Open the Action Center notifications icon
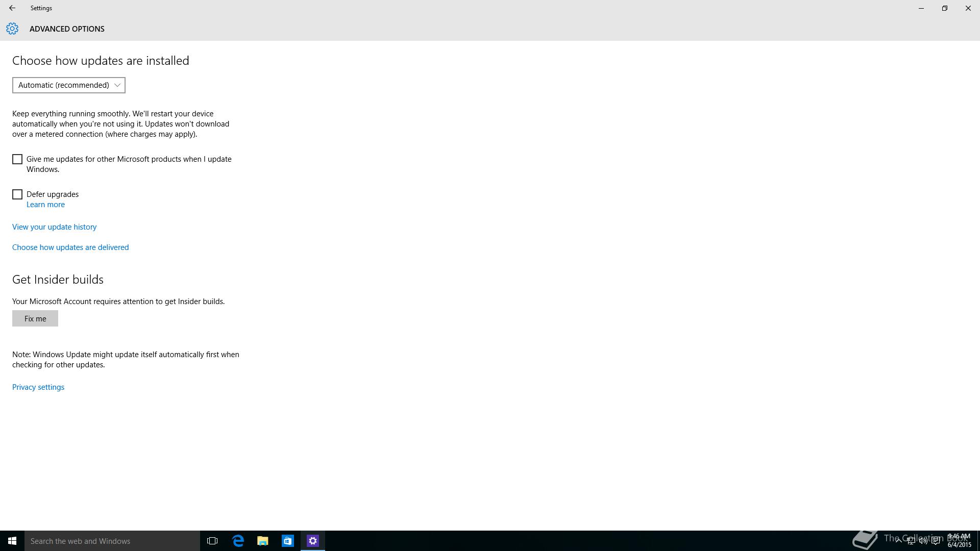The width and height of the screenshot is (980, 551). [936, 541]
